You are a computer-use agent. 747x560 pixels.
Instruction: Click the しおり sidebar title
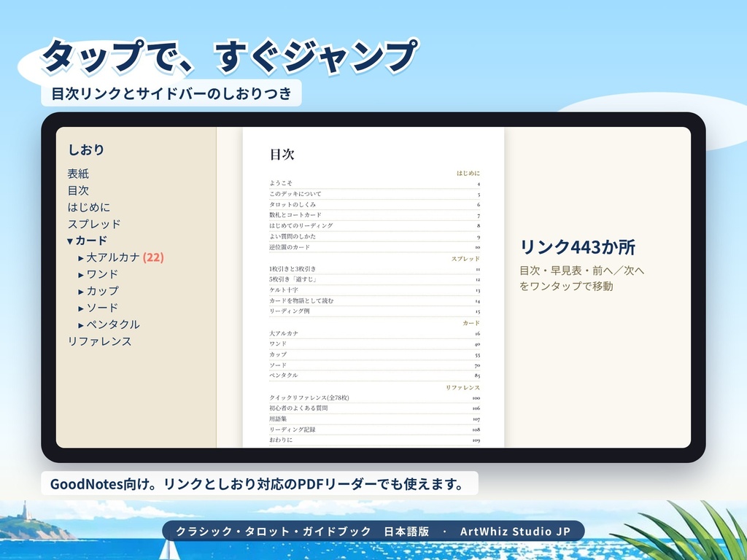[86, 150]
